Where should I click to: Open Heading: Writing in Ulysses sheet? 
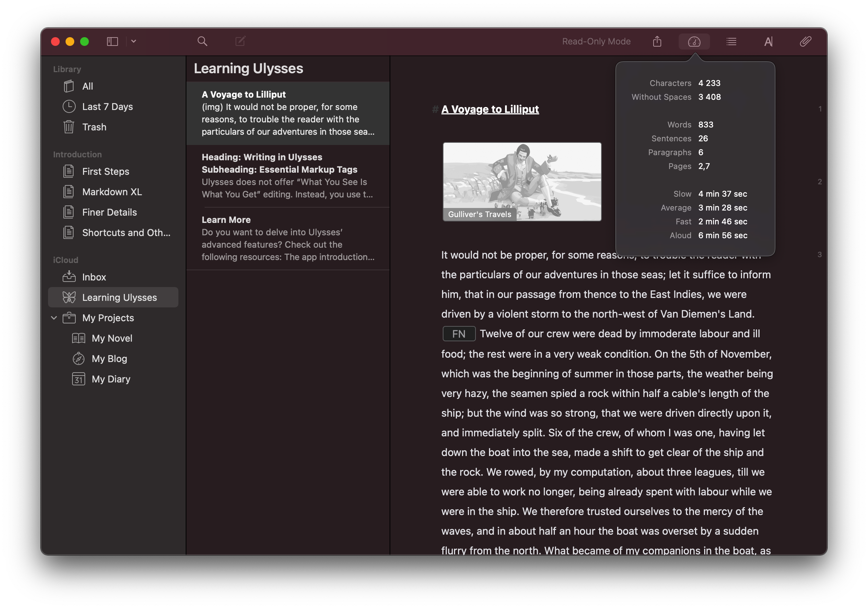click(x=287, y=176)
